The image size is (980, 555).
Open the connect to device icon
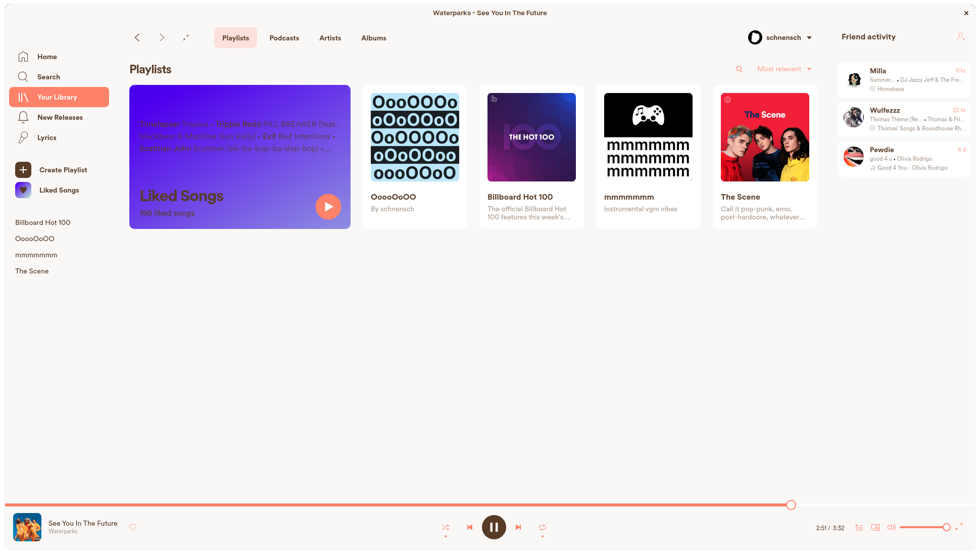tap(875, 527)
